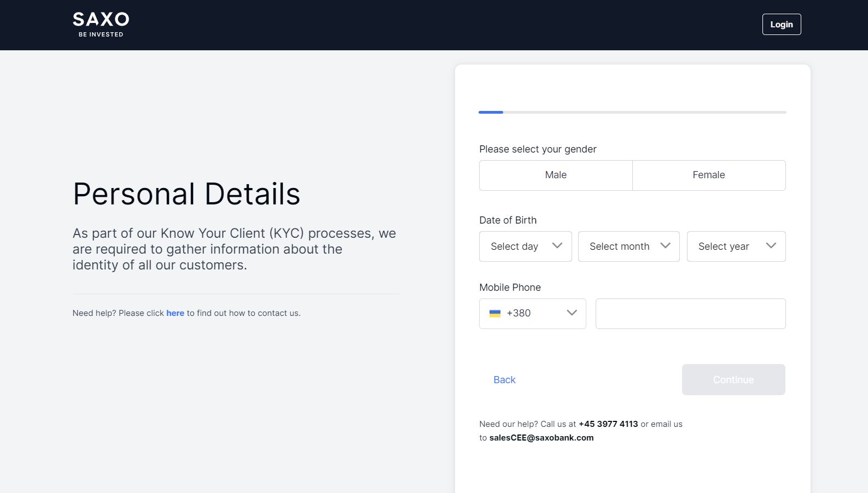Click the chevron arrow in day selector
868x493 pixels.
coord(557,246)
